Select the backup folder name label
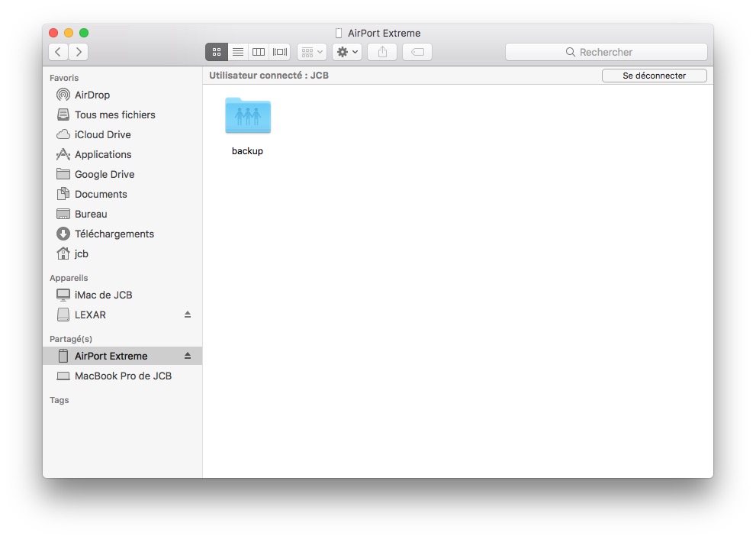This screenshot has height=539, width=756. pyautogui.click(x=247, y=151)
